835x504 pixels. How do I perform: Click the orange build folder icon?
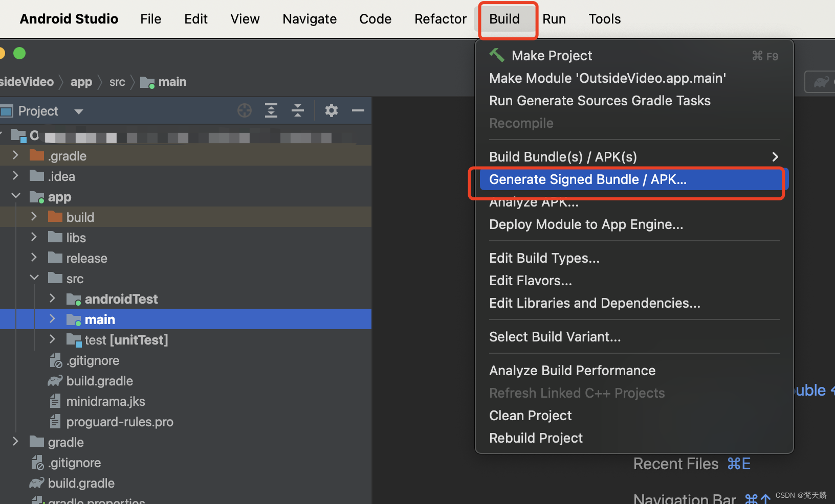tap(55, 217)
